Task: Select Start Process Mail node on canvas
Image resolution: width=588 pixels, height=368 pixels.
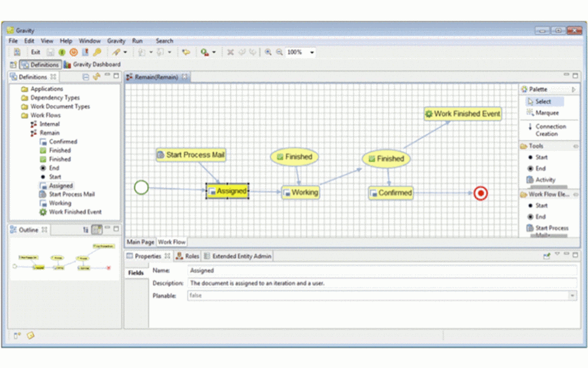Action: pyautogui.click(x=191, y=155)
